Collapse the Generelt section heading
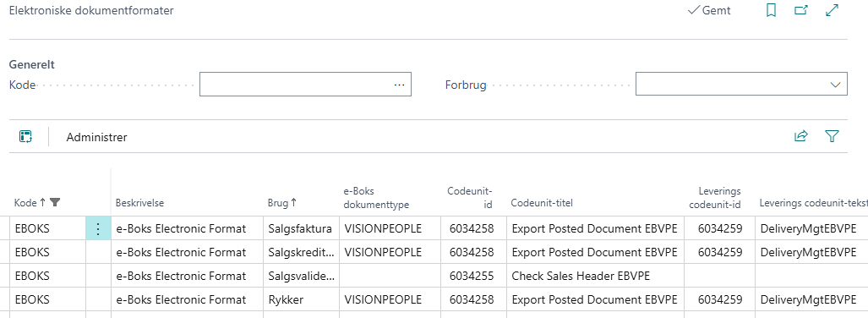The image size is (868, 318). click(x=31, y=64)
